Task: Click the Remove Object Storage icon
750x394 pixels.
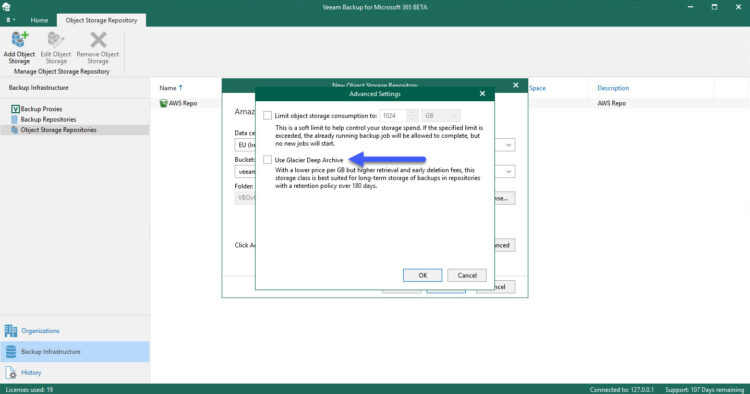Action: coord(98,40)
